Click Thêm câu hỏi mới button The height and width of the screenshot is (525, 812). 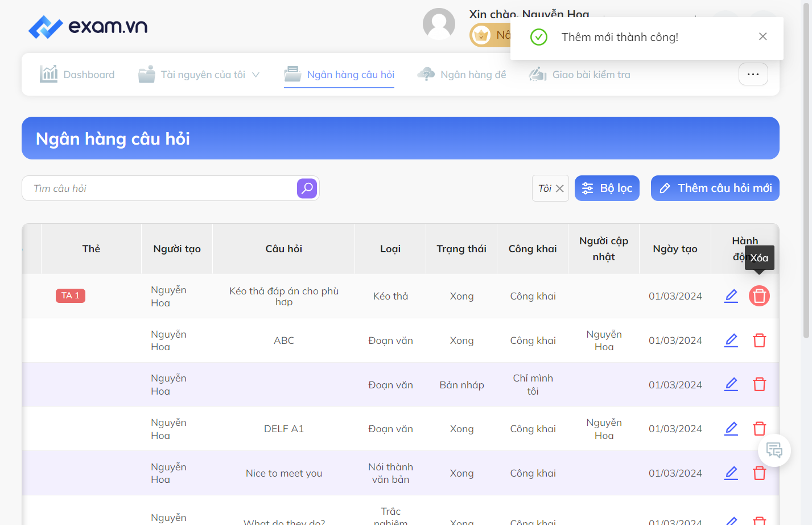tap(715, 188)
